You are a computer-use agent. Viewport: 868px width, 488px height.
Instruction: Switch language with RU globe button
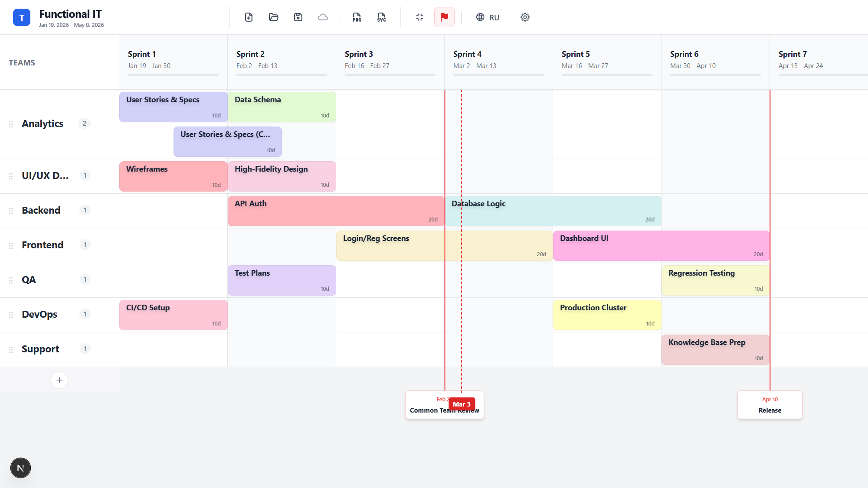tap(488, 17)
